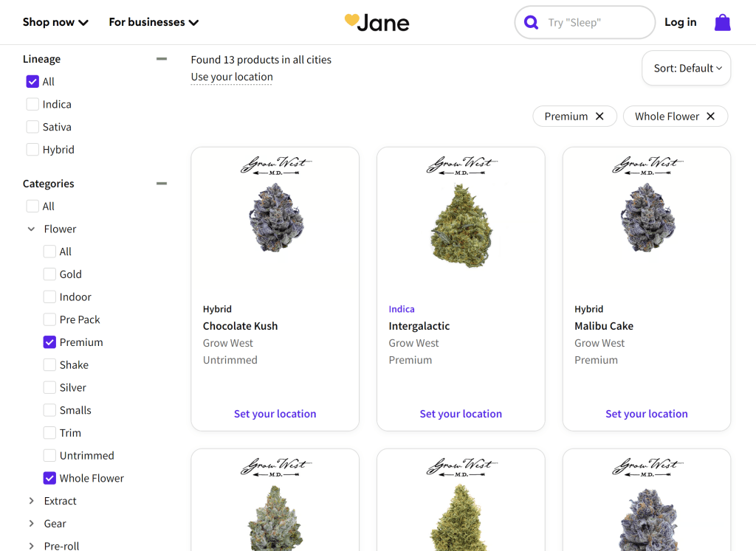Open the shopping bag cart icon
The height and width of the screenshot is (551, 756).
click(x=722, y=23)
